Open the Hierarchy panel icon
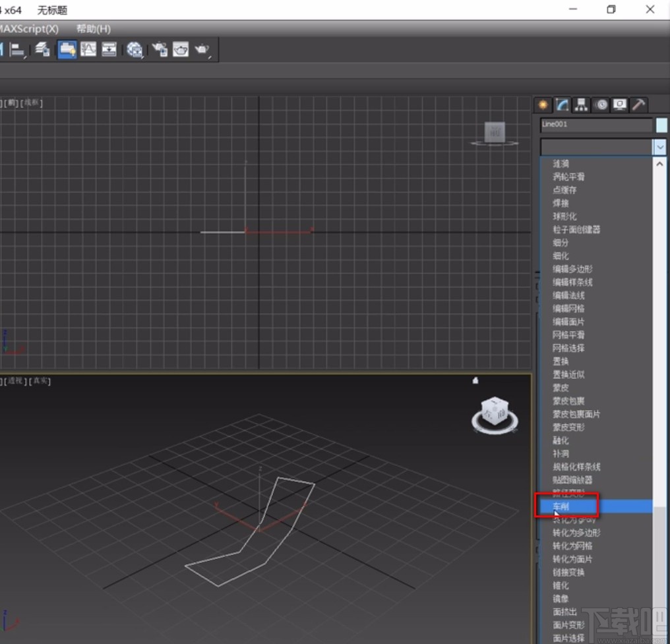Viewport: 670px width, 644px height. (581, 105)
